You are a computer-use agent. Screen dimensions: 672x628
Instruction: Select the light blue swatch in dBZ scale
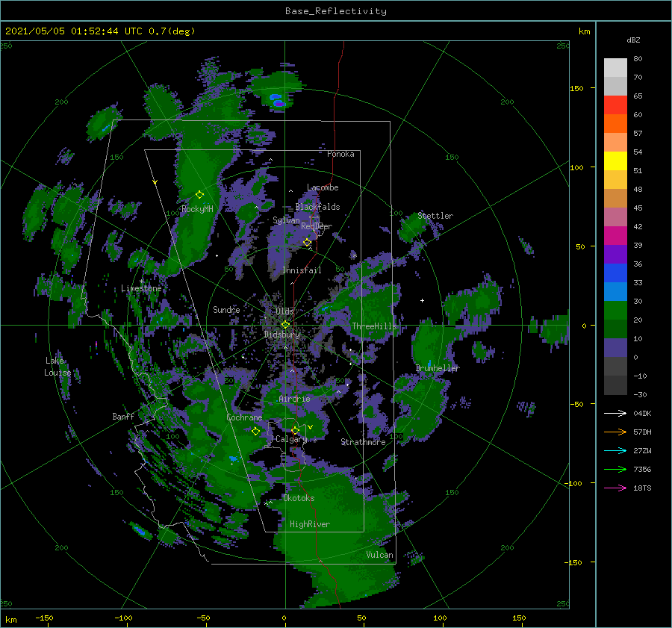point(615,292)
